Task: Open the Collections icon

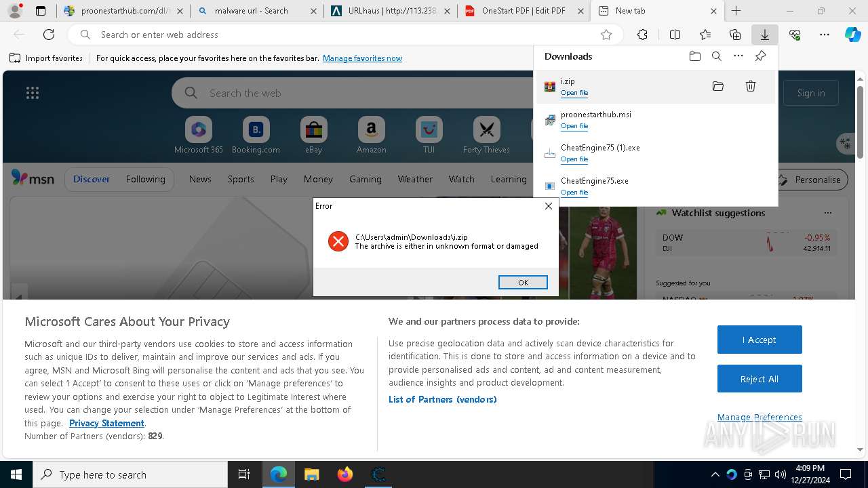Action: [x=735, y=35]
